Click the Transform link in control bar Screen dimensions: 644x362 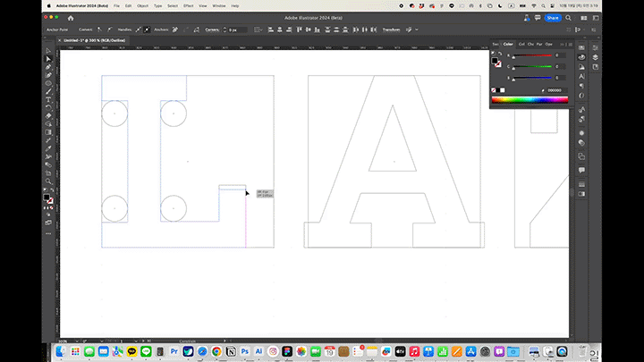(x=391, y=29)
